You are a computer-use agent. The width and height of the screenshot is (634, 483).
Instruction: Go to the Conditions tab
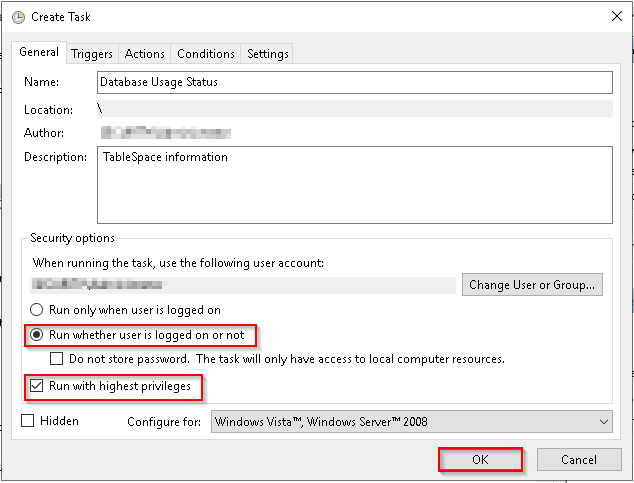(x=206, y=54)
